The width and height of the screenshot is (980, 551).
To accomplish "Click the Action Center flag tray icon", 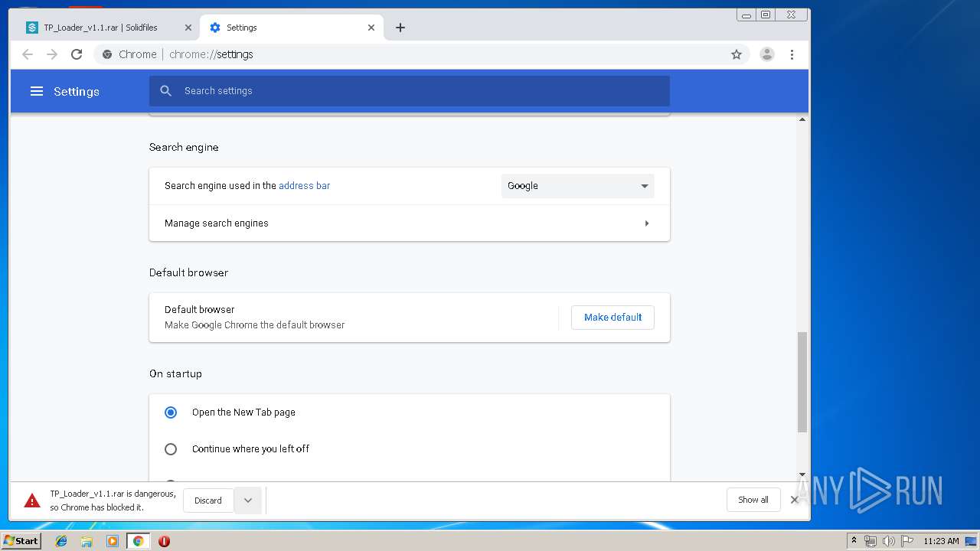I will [906, 541].
